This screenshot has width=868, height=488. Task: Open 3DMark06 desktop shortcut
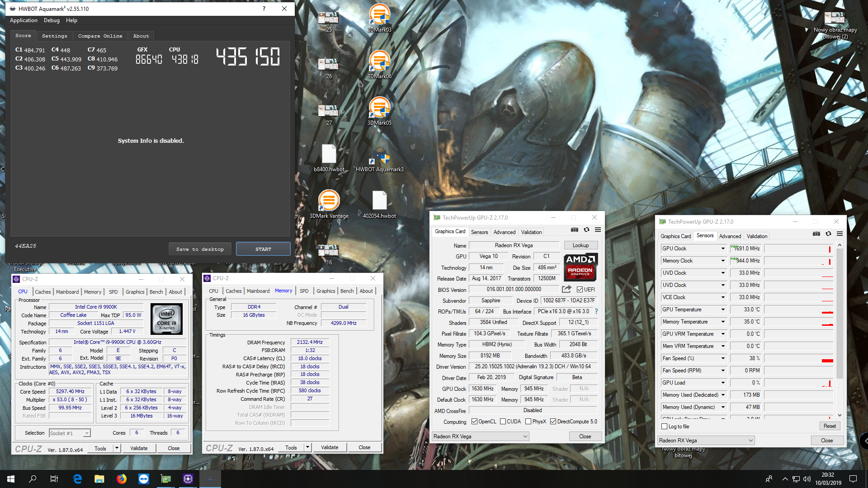[379, 65]
